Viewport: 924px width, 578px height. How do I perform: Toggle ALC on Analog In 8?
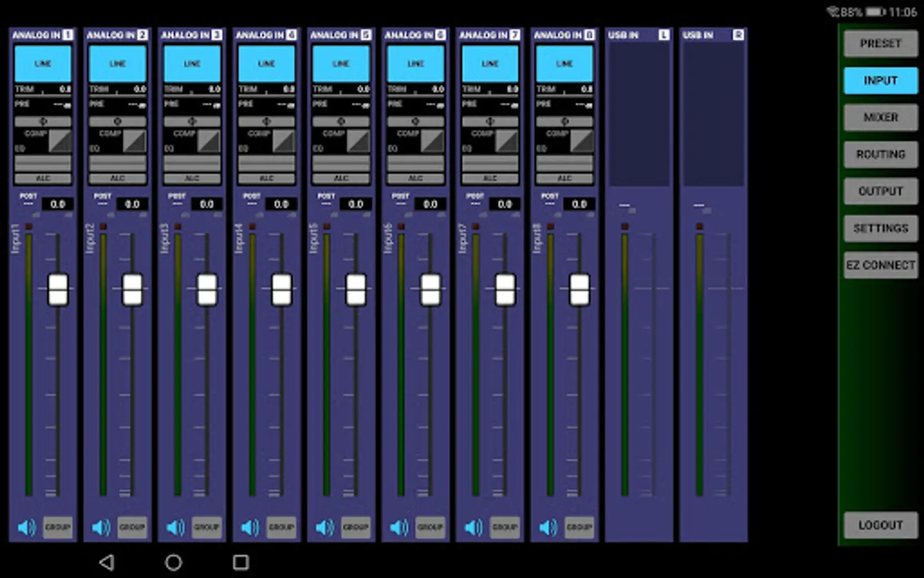pos(565,178)
